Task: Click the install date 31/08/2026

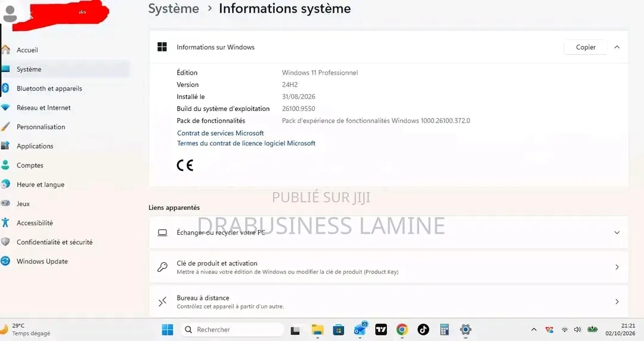Action: tap(299, 97)
